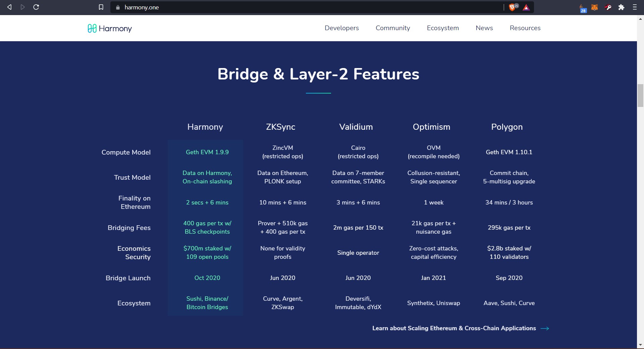Follow the Learn about Scaling Ethereum link
The image size is (644, 349).
[454, 328]
